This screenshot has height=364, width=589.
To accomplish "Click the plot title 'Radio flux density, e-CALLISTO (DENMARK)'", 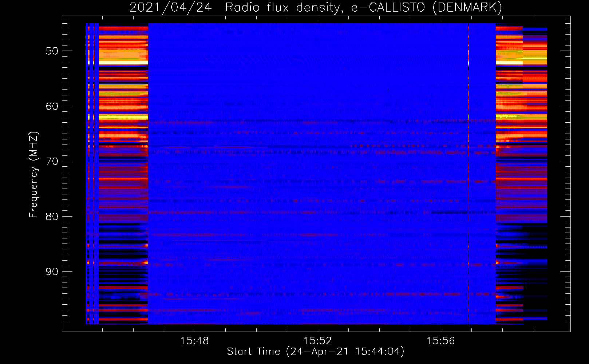I will pos(363,7).
